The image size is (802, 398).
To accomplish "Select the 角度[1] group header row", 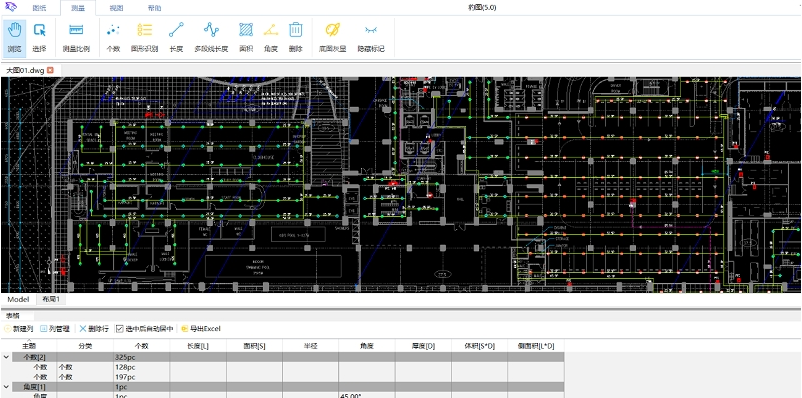I will click(288, 387).
